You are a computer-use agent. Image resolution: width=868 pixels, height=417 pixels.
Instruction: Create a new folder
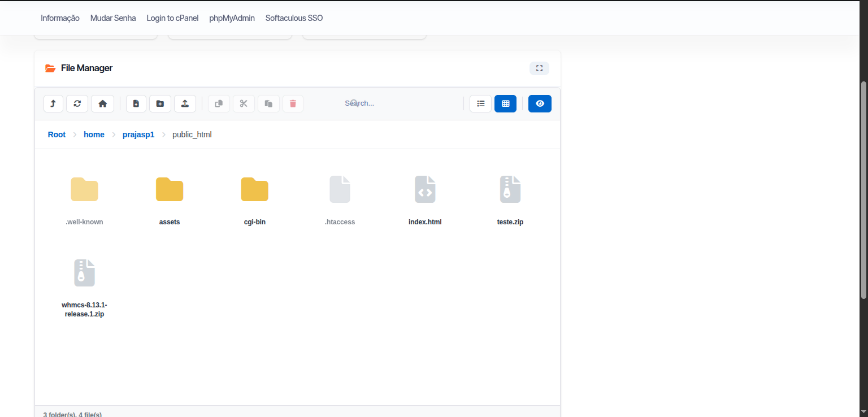(160, 103)
